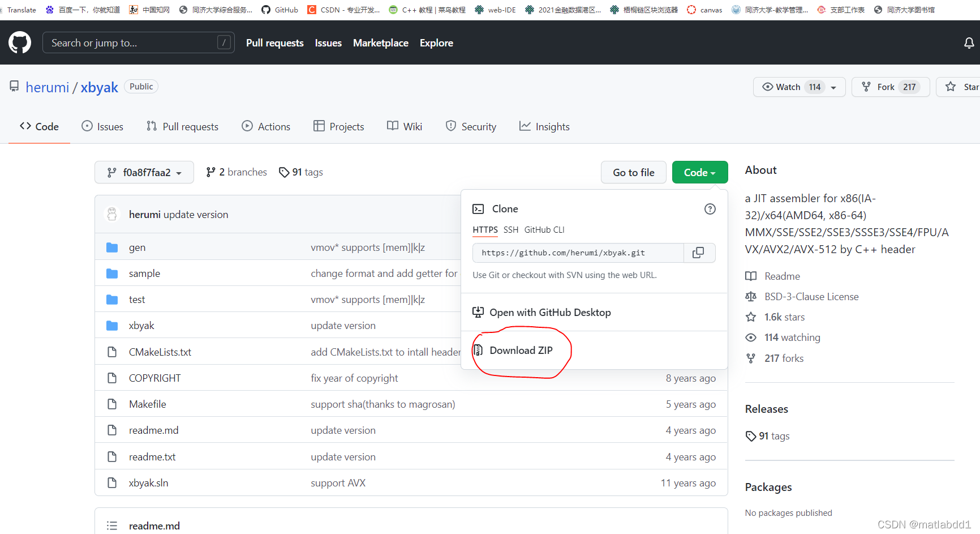
Task: Open the gen folder
Action: click(137, 247)
